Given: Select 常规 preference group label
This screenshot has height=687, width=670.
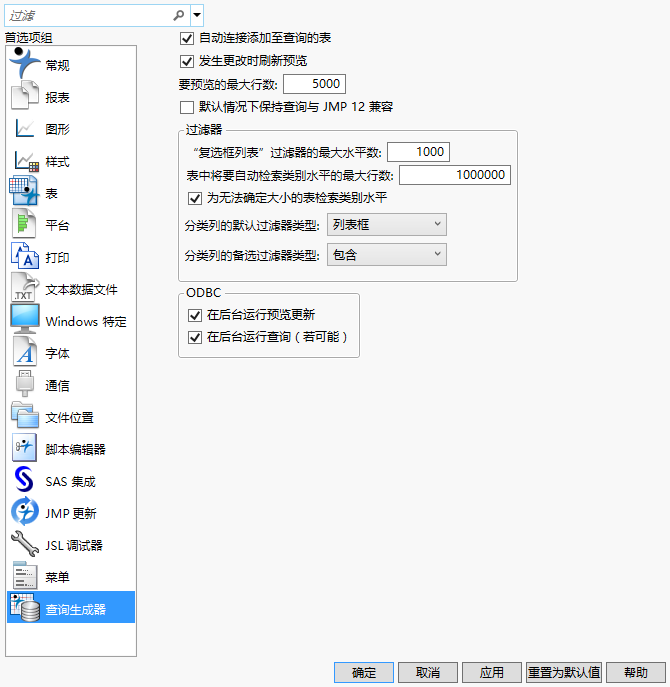Looking at the screenshot, I should tap(57, 65).
